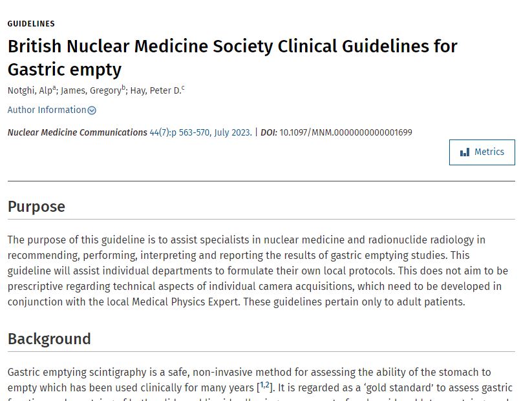Click reference citation '2' in the Background section
Viewport: 532px width, 401px height.
[267, 386]
